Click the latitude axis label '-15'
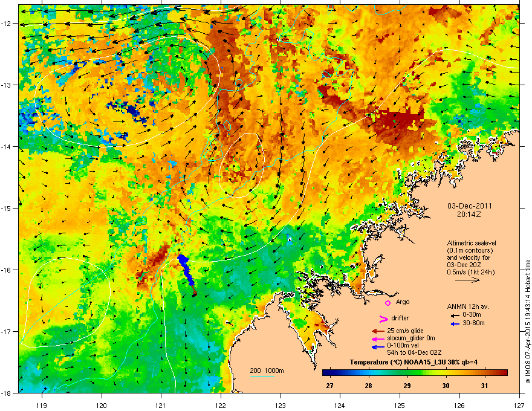 [7, 208]
